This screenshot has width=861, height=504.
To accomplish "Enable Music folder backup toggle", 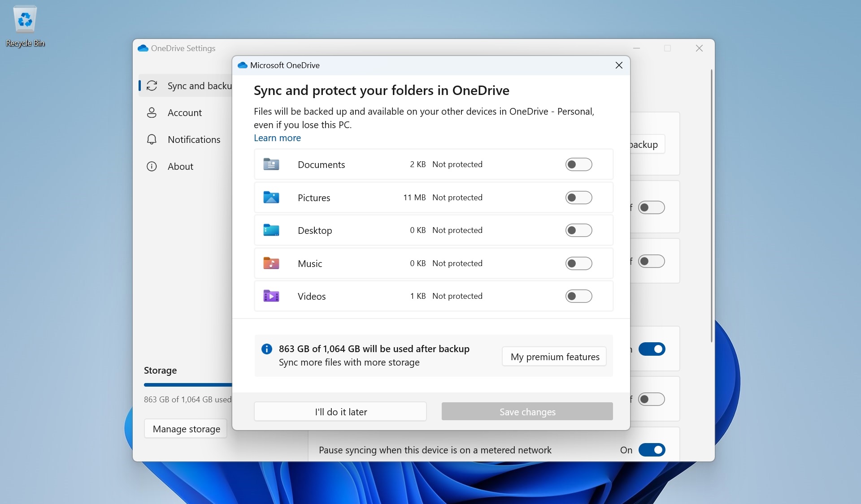I will 578,263.
